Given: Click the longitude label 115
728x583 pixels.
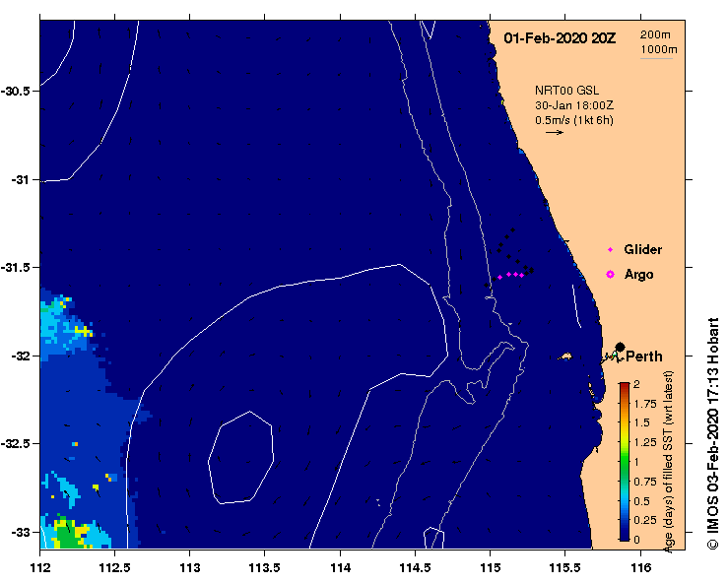Looking at the screenshot, I should pyautogui.click(x=491, y=567).
